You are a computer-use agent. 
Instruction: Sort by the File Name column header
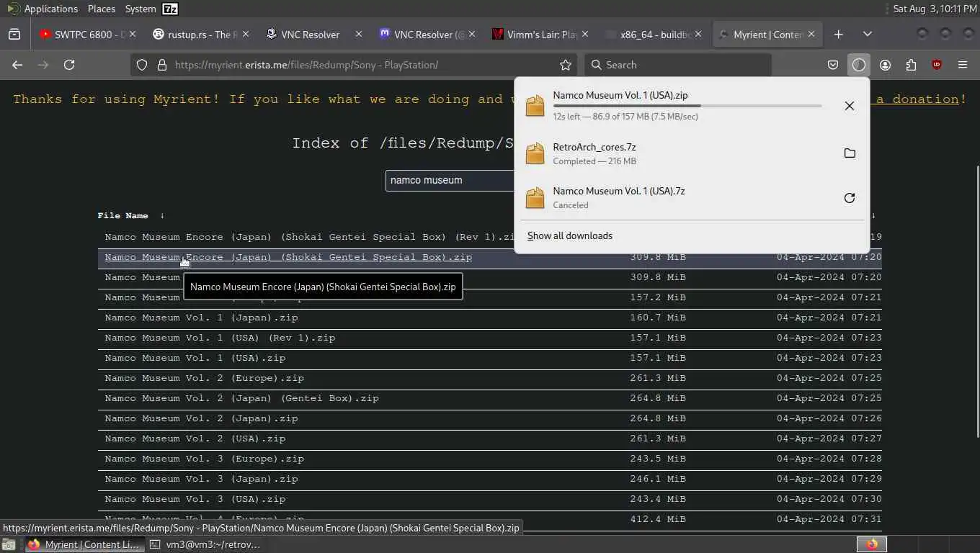123,215
